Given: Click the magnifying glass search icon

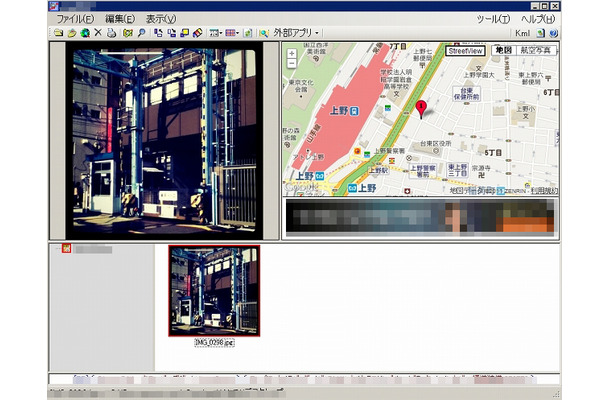Looking at the screenshot, I should click(141, 33).
